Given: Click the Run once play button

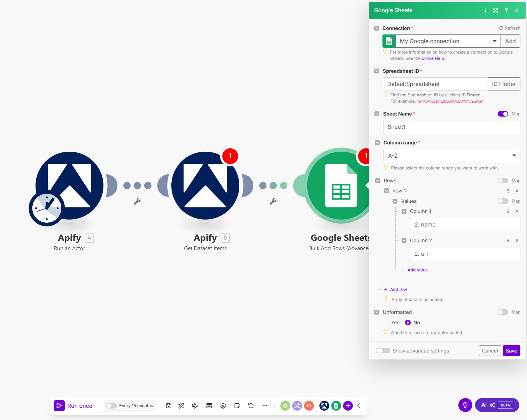Looking at the screenshot, I should (59, 406).
